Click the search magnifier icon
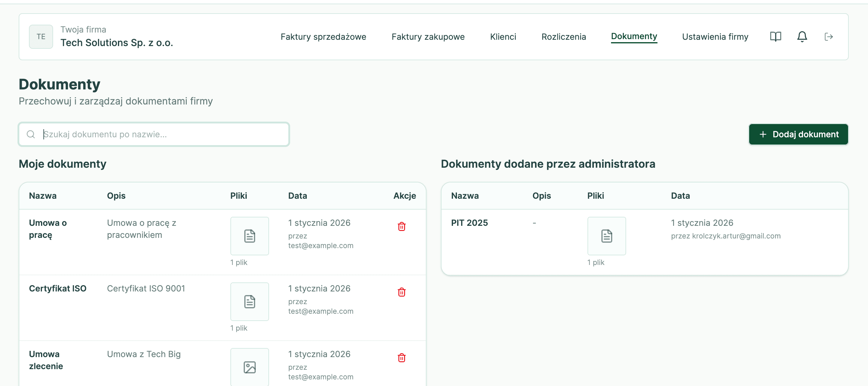 pyautogui.click(x=31, y=134)
